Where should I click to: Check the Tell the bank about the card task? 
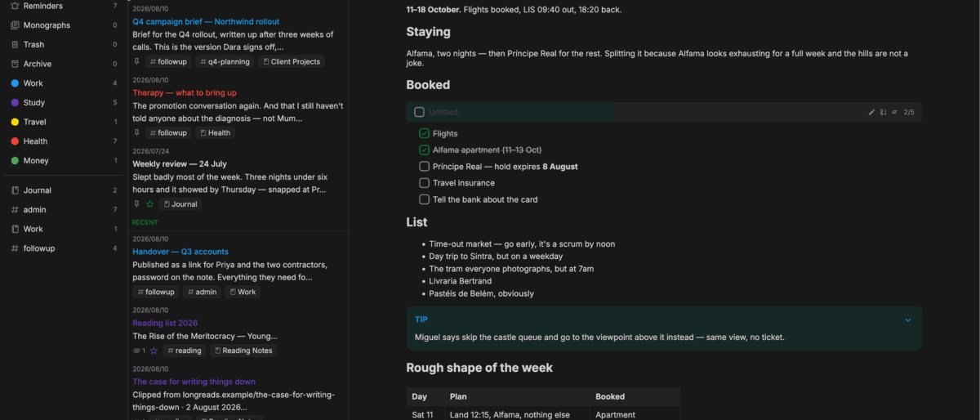[424, 199]
